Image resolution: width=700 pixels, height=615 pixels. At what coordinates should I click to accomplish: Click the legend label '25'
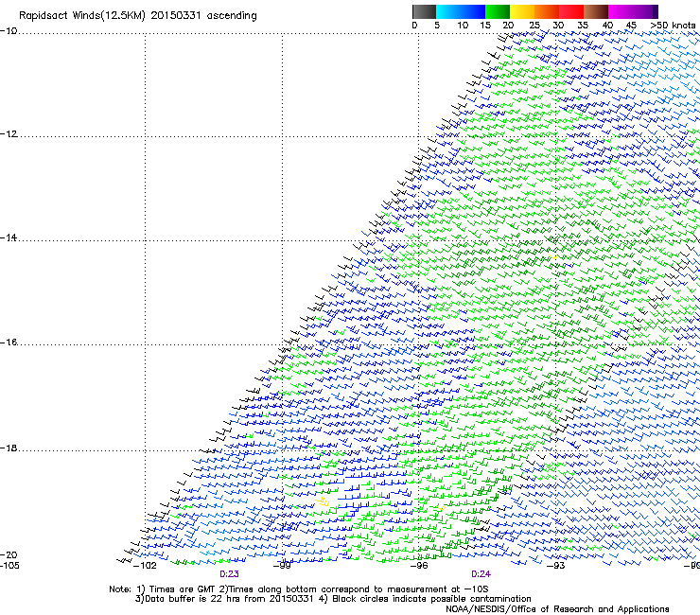pyautogui.click(x=534, y=26)
